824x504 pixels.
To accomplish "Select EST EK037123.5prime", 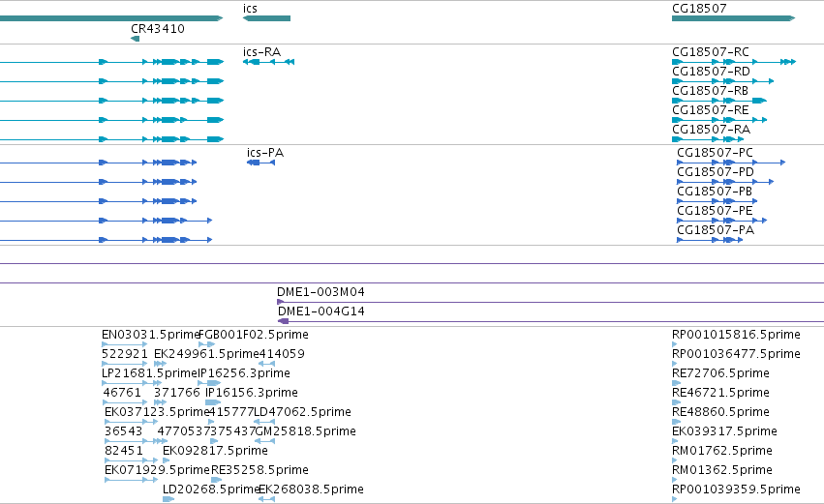I will pyautogui.click(x=132, y=422).
